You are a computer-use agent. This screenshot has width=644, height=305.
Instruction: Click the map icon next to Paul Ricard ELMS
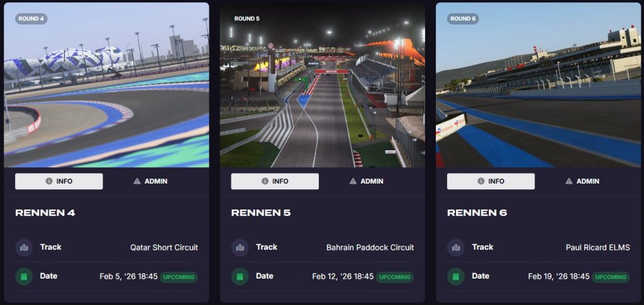pos(456,248)
